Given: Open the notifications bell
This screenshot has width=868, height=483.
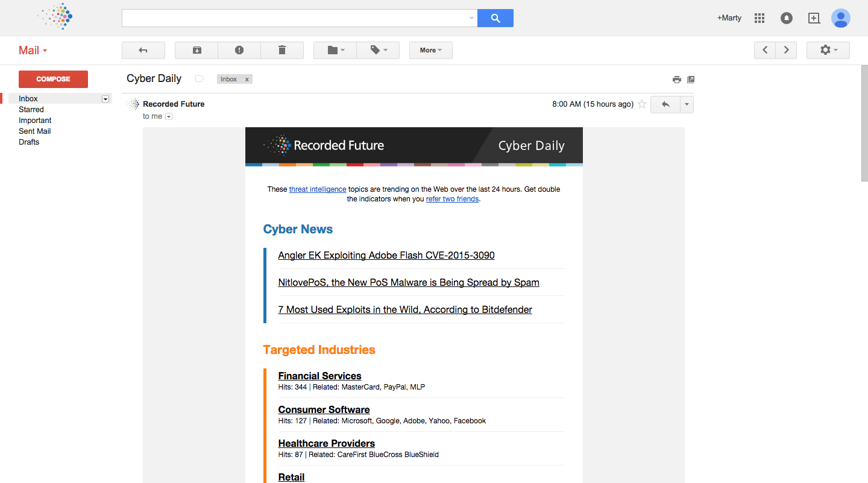Looking at the screenshot, I should 787,18.
